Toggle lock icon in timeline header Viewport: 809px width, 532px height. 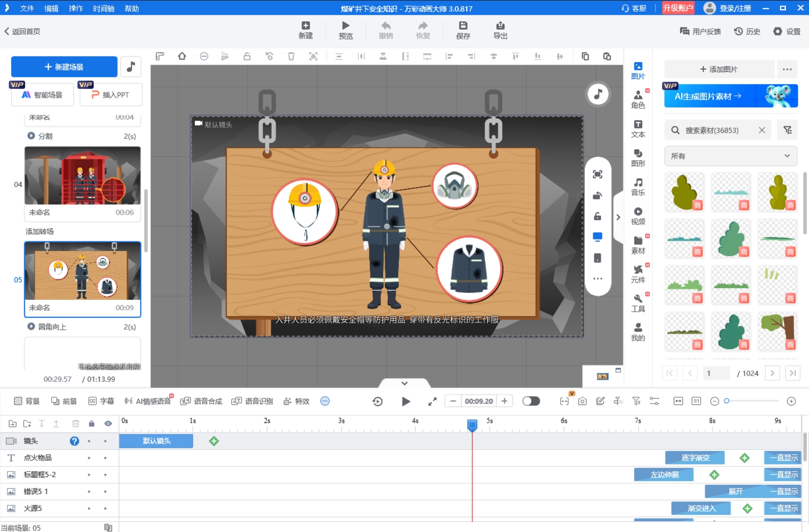pyautogui.click(x=92, y=424)
